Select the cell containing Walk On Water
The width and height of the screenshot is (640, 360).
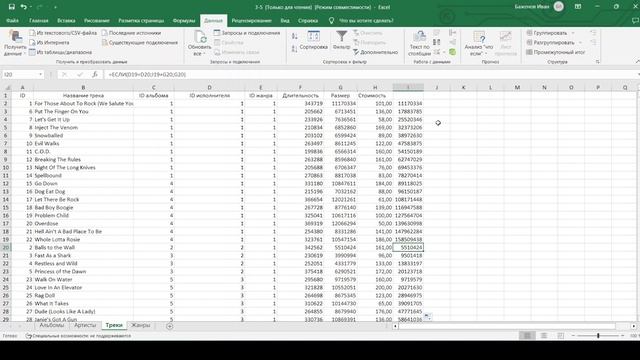83,280
